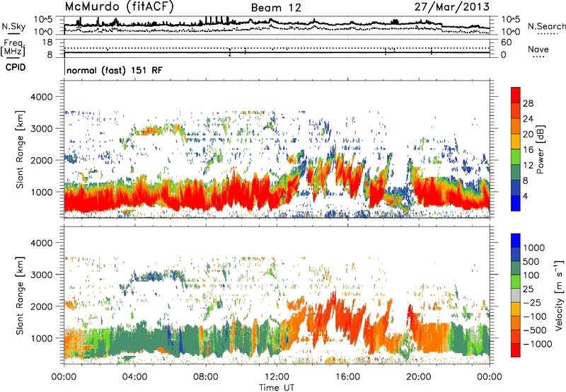Click the "N.Sky" legend label
The height and width of the screenshot is (392, 566).
coord(13,26)
